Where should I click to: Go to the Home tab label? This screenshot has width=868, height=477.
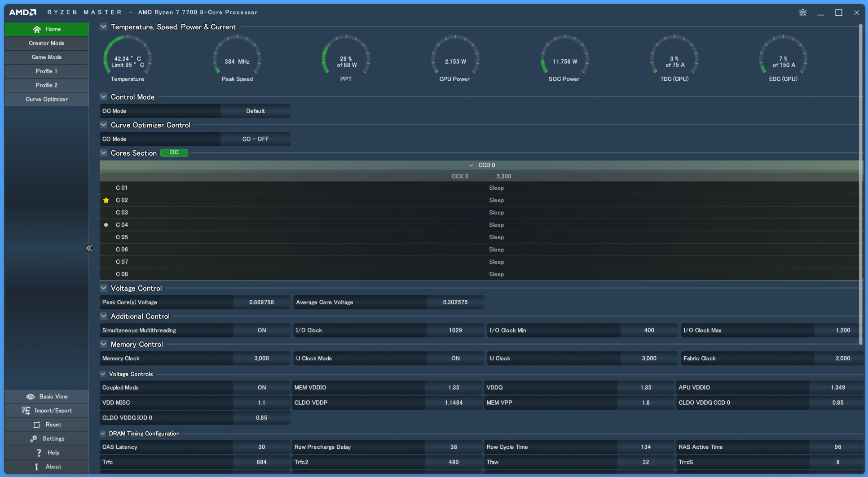tap(53, 29)
